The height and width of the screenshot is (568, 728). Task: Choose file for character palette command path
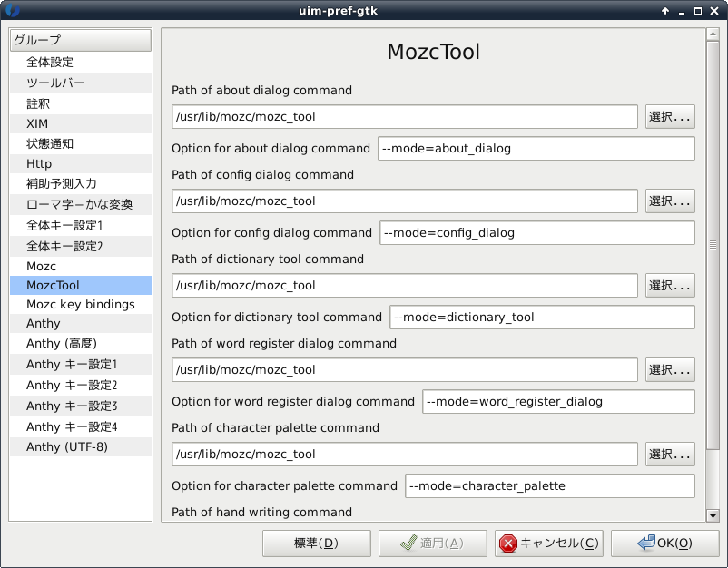(670, 455)
